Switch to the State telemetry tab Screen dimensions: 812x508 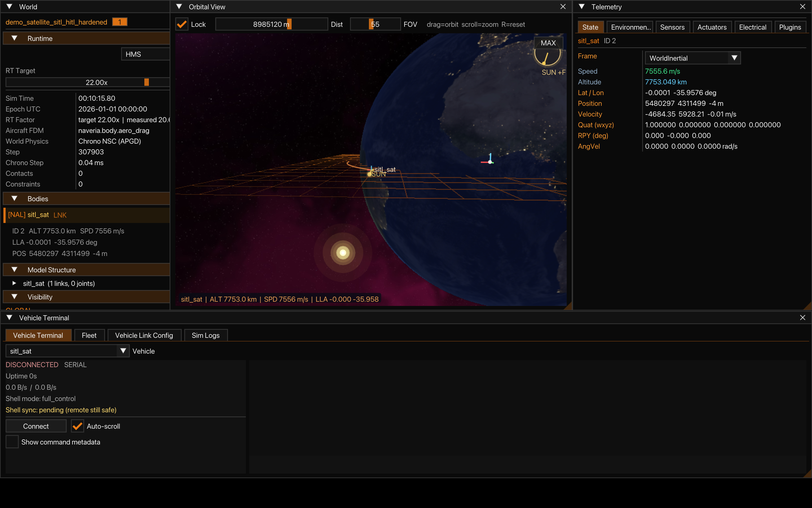(590, 27)
